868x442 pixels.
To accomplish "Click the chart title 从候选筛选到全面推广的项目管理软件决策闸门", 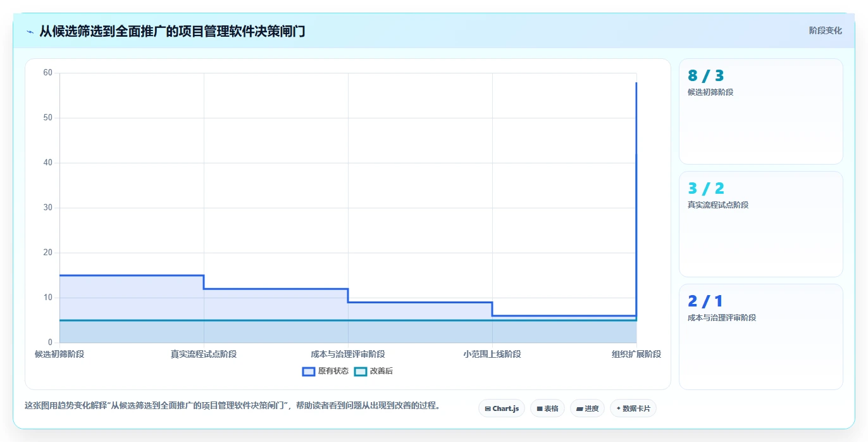I will pyautogui.click(x=173, y=31).
